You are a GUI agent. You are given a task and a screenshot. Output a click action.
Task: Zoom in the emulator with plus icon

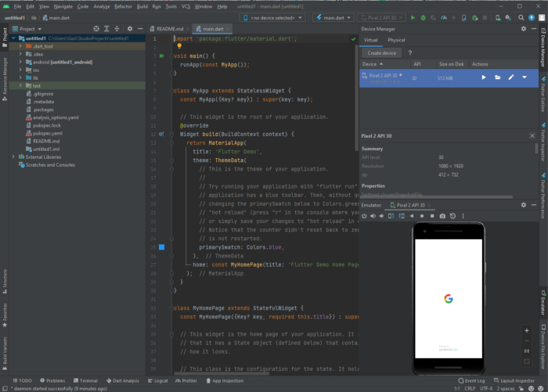tap(527, 330)
